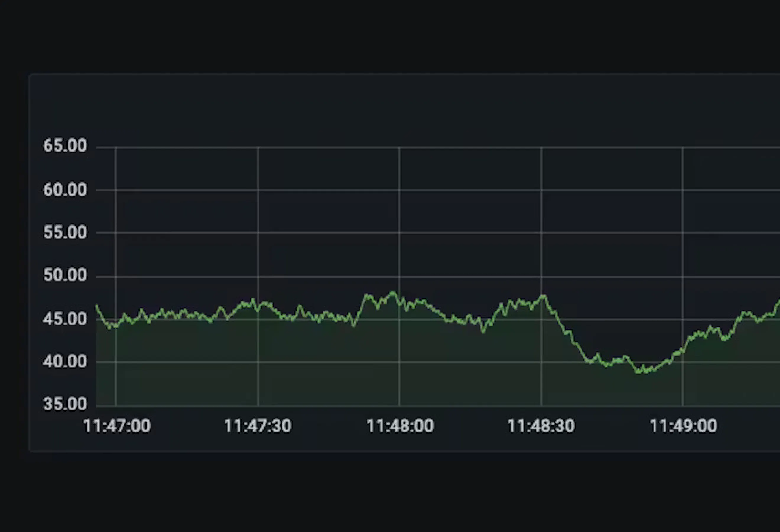Click intersection of 40.00 and 11:47:00 gridlines

(116, 362)
